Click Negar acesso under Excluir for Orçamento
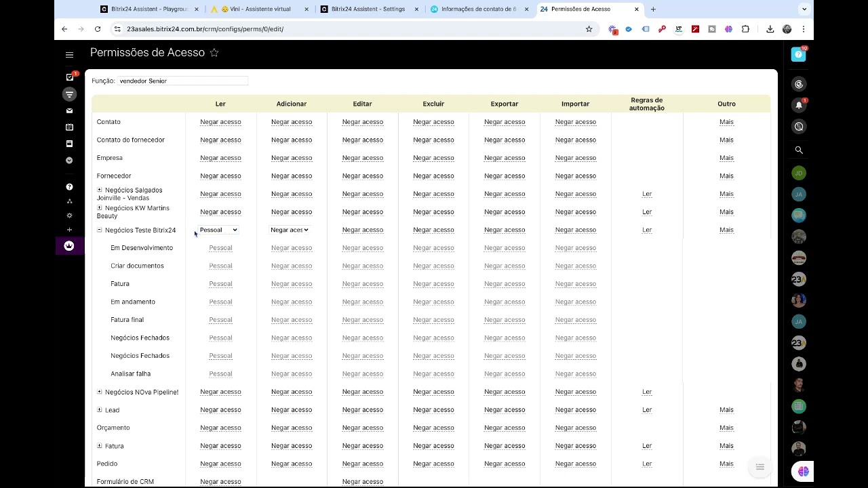 433,428
